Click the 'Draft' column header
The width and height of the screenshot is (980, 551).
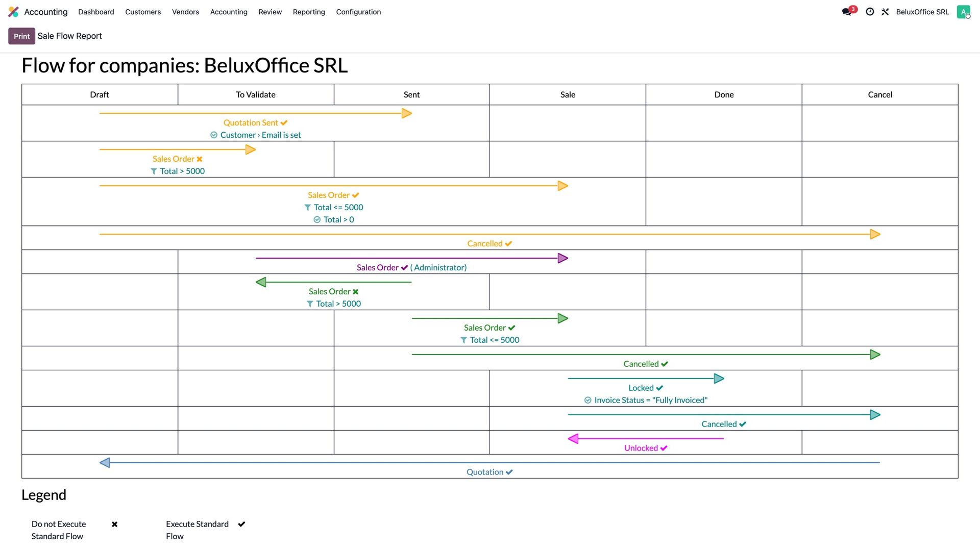tap(100, 95)
